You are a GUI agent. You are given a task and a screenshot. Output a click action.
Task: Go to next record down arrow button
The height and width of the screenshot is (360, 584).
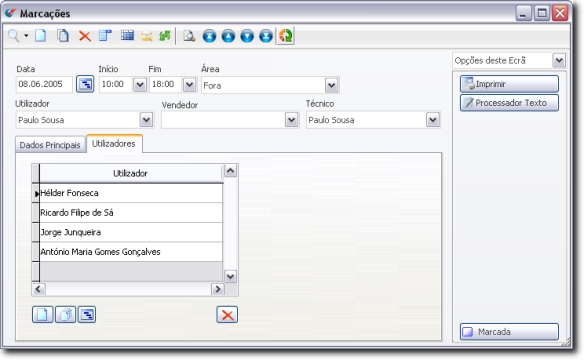247,36
